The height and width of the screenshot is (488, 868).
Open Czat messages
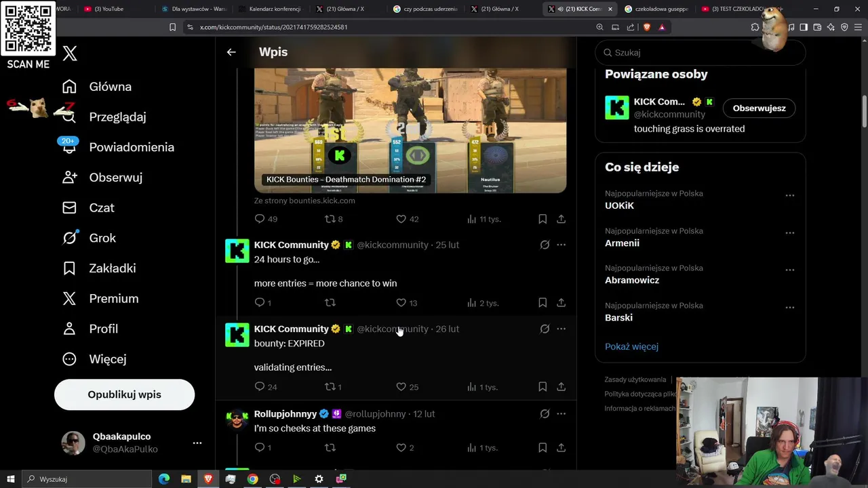click(88, 207)
